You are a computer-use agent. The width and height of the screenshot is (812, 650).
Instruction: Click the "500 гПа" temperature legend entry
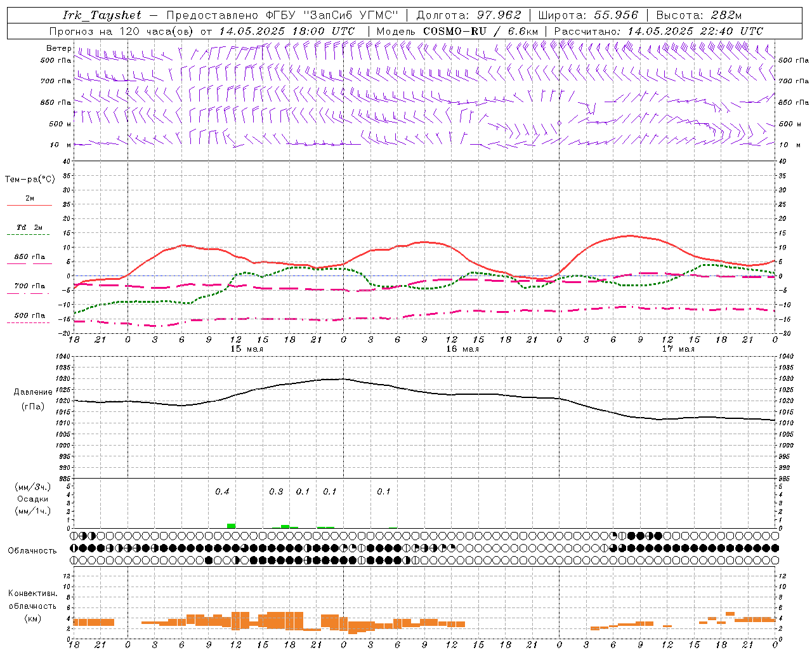coord(30,315)
